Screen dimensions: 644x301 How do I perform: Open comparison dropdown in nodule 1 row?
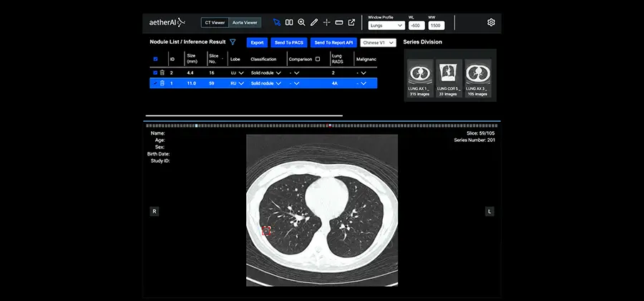(295, 83)
